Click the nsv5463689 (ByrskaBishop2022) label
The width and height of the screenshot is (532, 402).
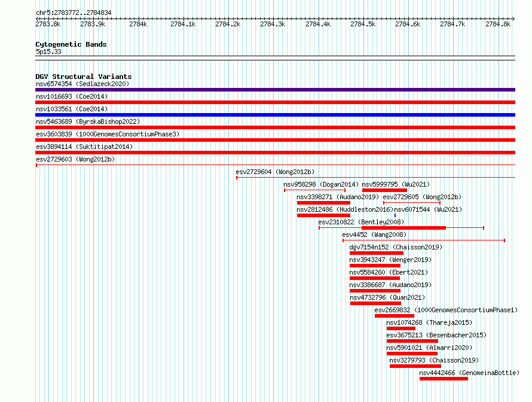coord(88,121)
